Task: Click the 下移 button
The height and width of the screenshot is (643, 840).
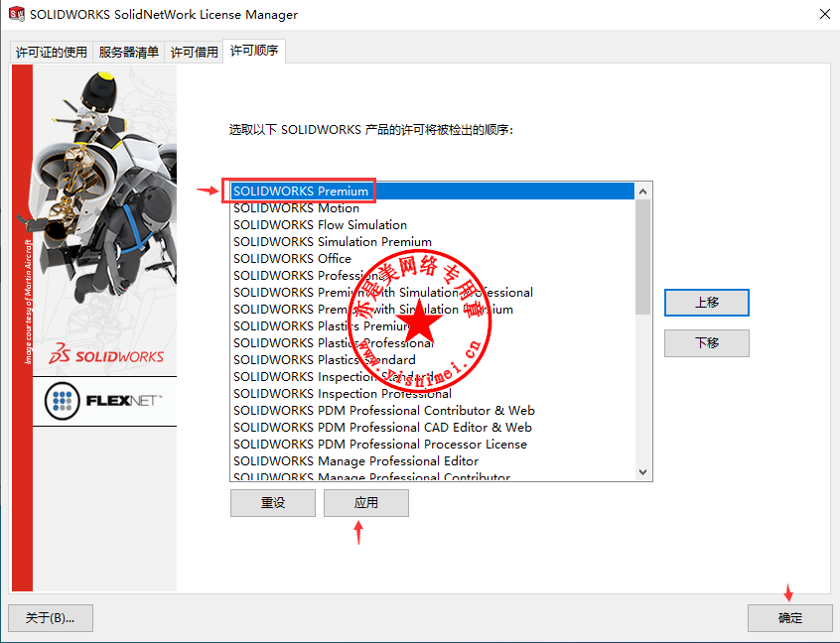Action: tap(707, 342)
